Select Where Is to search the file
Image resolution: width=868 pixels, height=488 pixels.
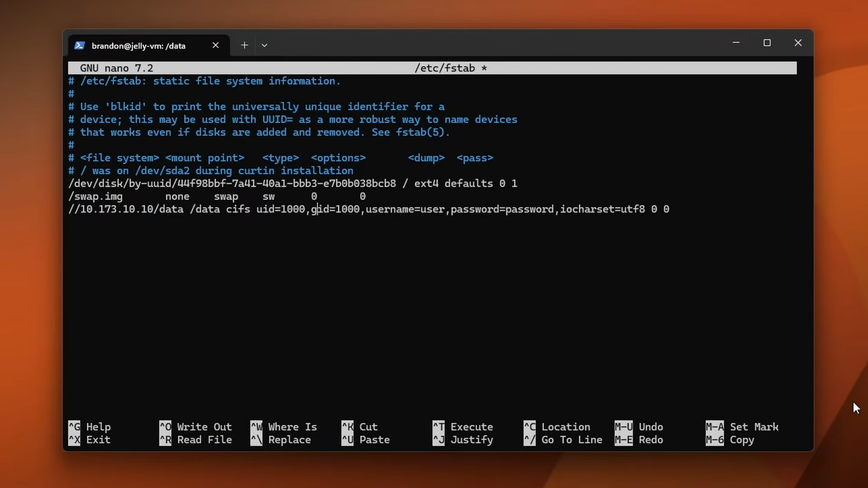(292, 427)
